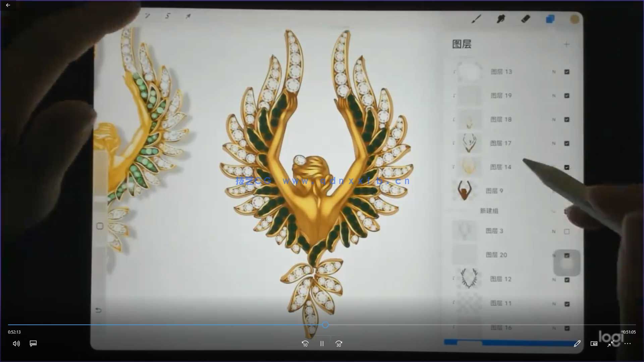
Task: Pause the video playback
Action: pos(322,344)
